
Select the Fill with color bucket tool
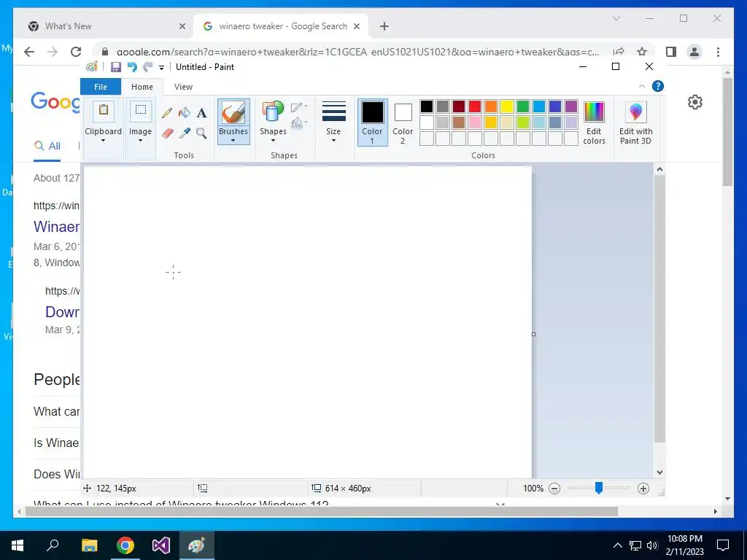point(185,113)
